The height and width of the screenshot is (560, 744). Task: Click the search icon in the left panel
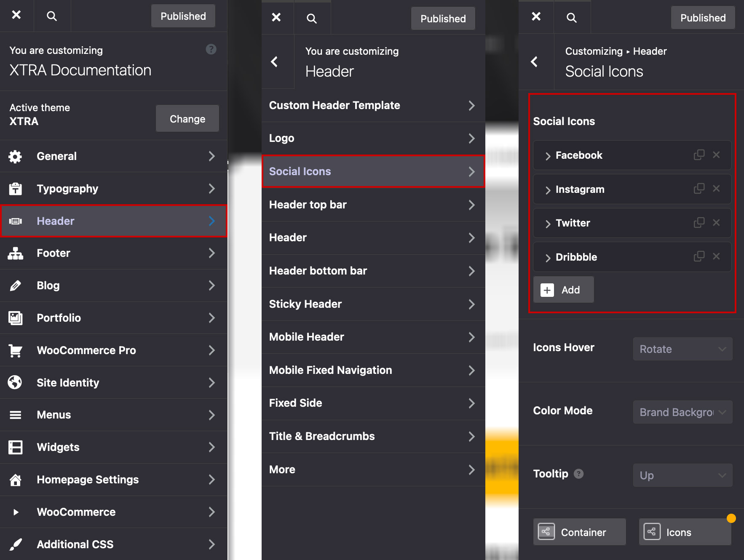pyautogui.click(x=51, y=16)
